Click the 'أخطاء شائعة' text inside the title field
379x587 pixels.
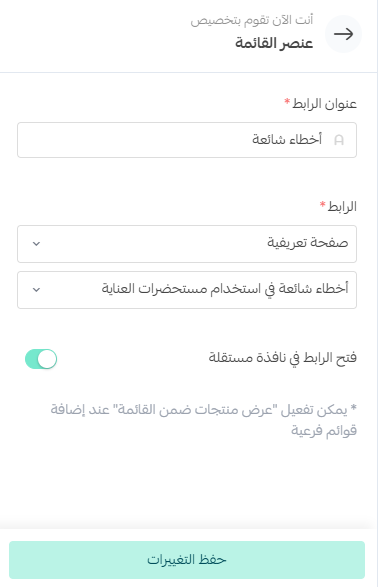point(287,139)
